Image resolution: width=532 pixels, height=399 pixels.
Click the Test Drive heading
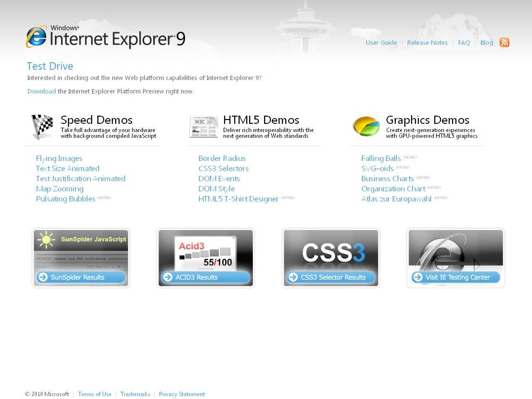(50, 66)
